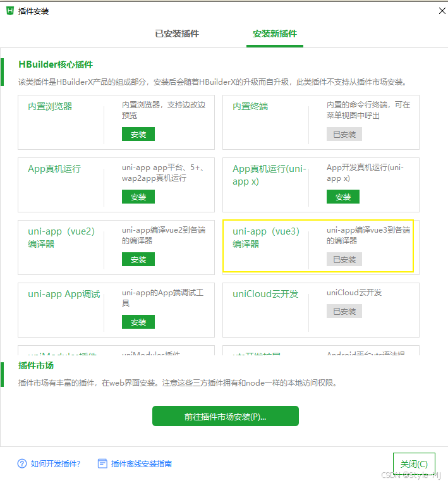Screen dimensions: 448x483
Task: Close the 插件安装 dialog with X
Action: click(442, 11)
